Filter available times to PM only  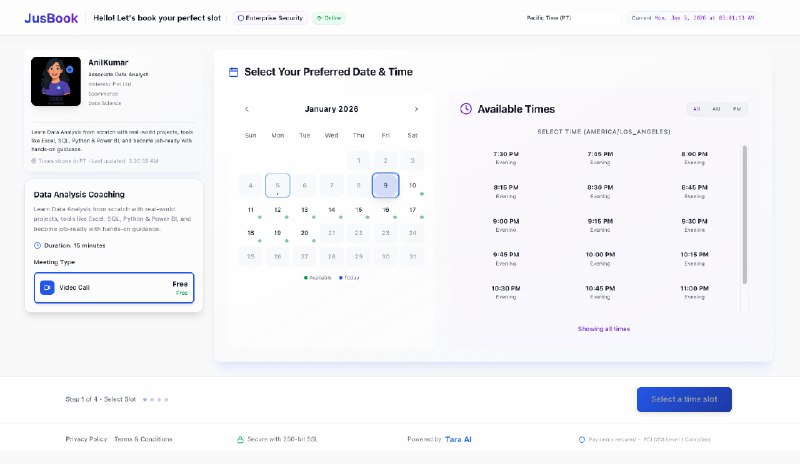(x=736, y=109)
